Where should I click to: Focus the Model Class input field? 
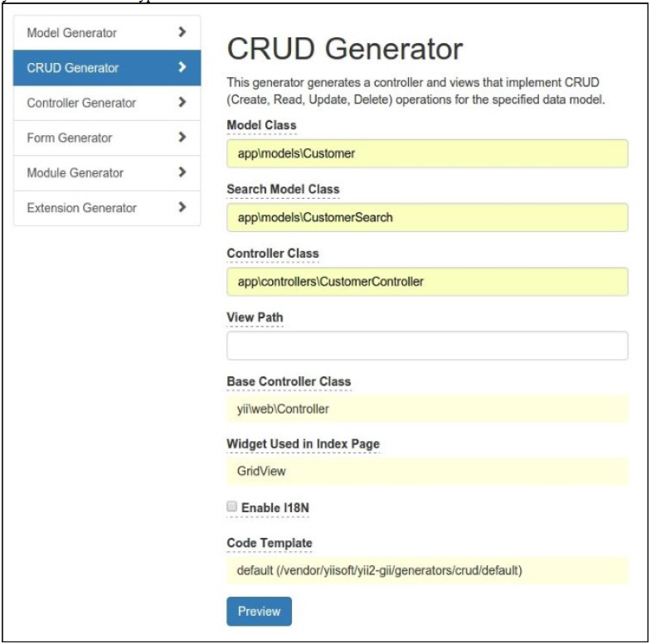click(427, 153)
